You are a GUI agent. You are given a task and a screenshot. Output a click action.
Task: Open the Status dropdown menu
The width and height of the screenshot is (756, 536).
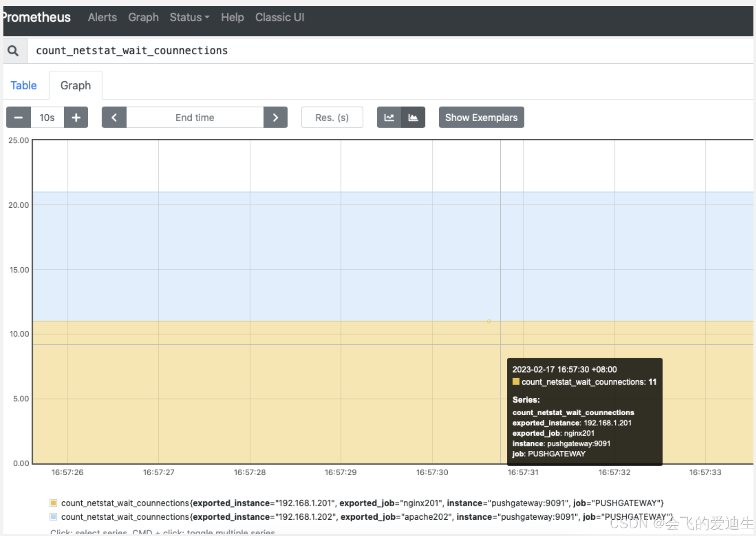pos(190,17)
